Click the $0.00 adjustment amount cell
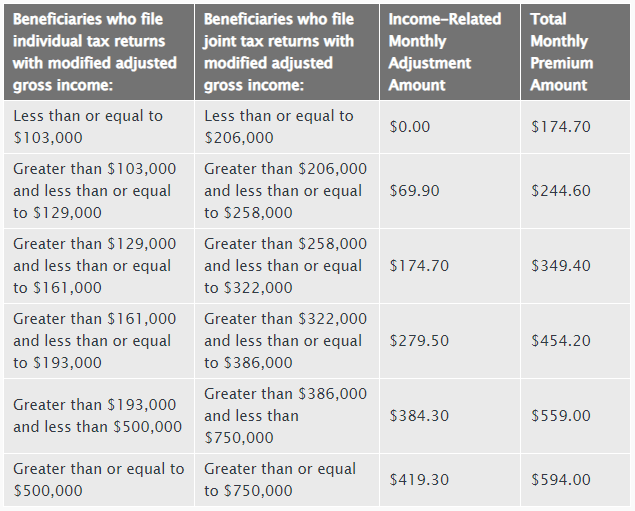The width and height of the screenshot is (635, 511). tap(450, 127)
